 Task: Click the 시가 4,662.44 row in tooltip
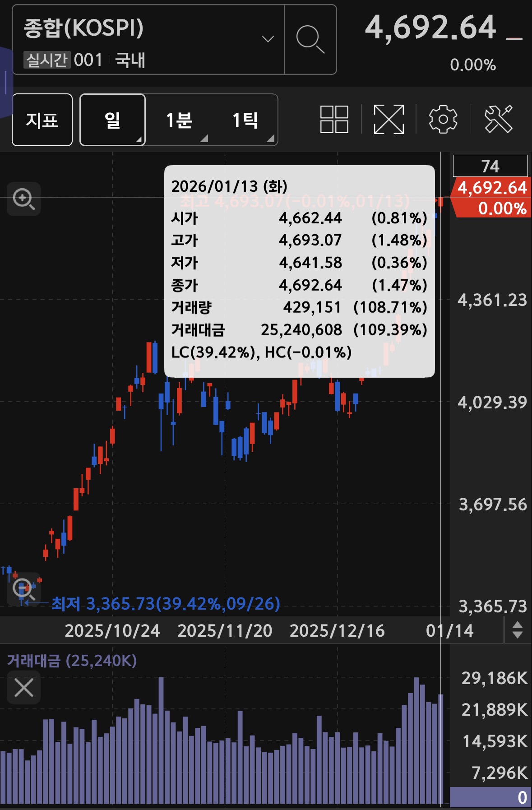(299, 218)
